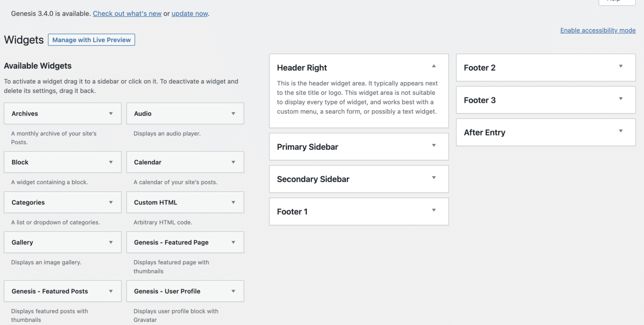Expand the Primary Sidebar area
This screenshot has height=325, width=644.
[x=434, y=146]
